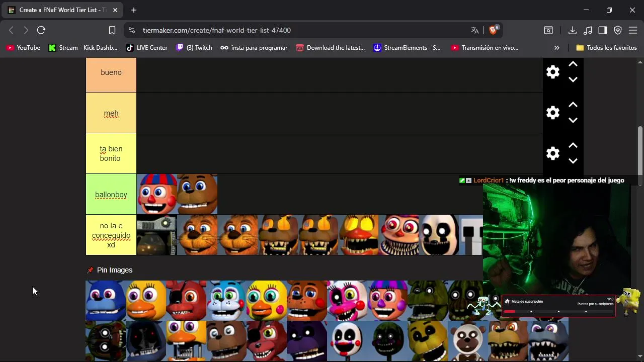
Task: Open Stream - Kick Dashboard bookmark
Action: click(x=83, y=48)
